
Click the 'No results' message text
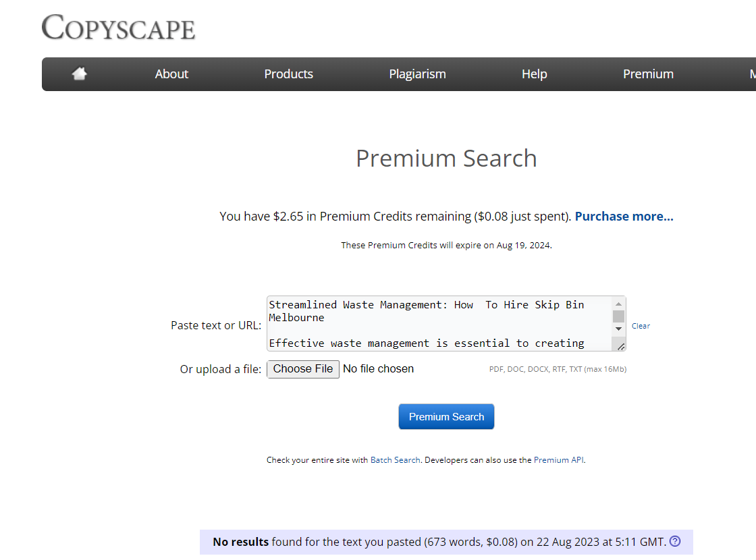(439, 542)
